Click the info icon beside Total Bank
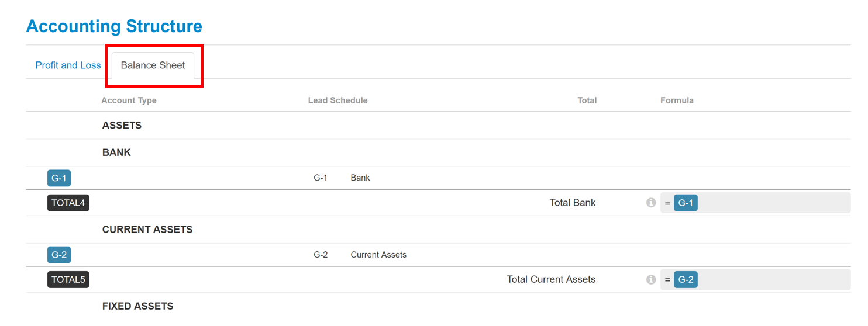Viewport: 868px width, 326px height. [x=651, y=203]
